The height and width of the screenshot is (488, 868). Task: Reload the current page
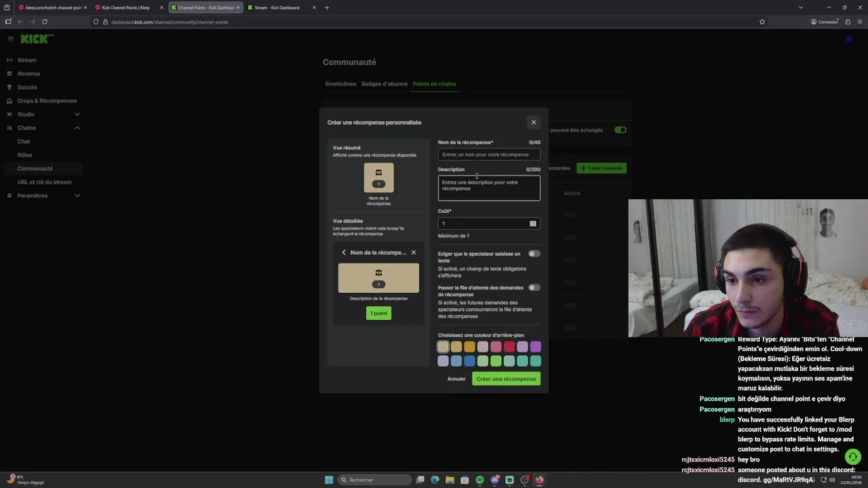tap(45, 22)
